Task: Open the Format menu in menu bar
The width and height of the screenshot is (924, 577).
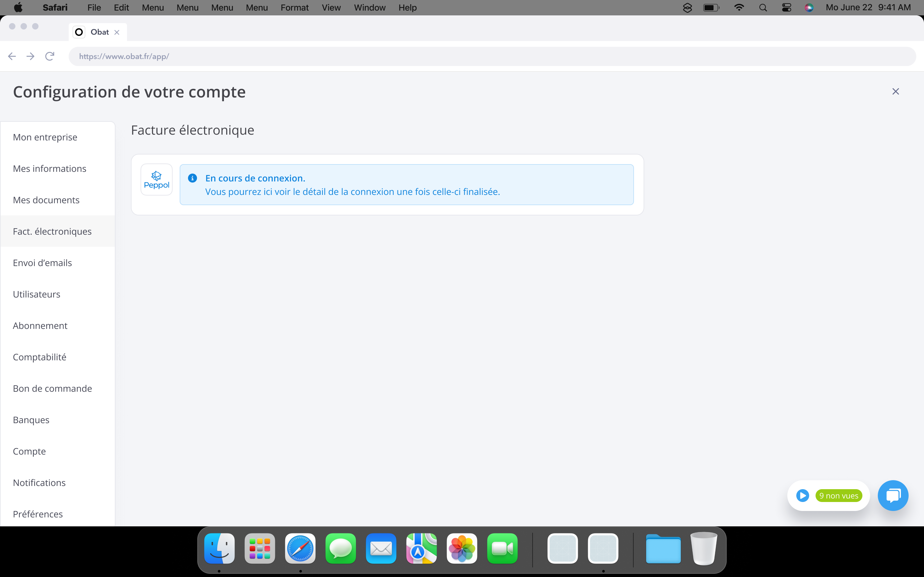Action: [295, 8]
